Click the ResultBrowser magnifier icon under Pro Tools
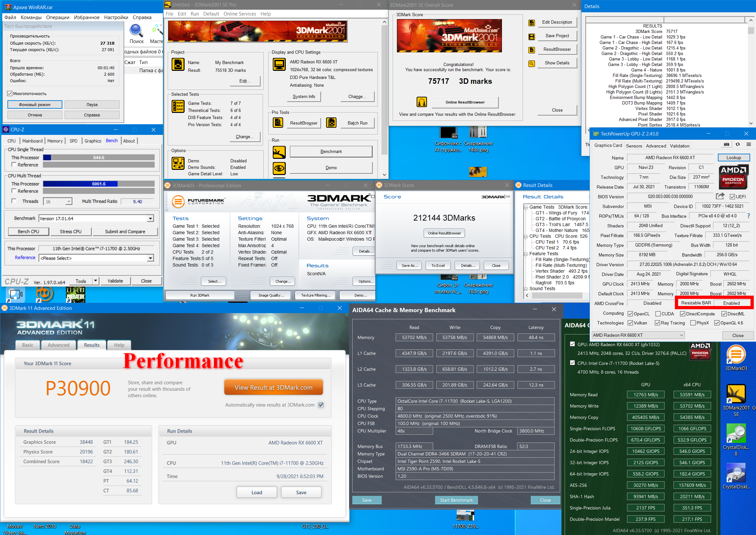 point(278,123)
